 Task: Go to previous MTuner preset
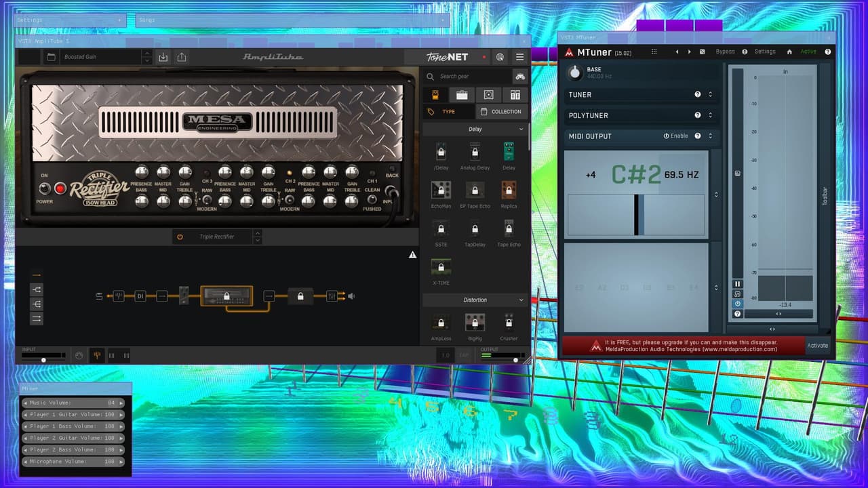coord(677,52)
